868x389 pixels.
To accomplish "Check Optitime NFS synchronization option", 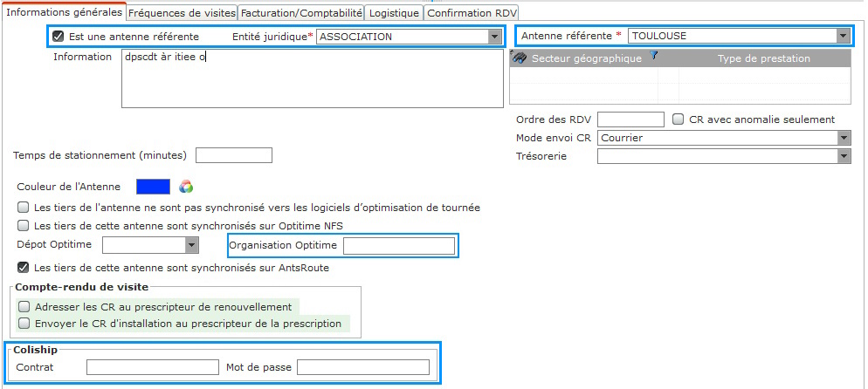I will pyautogui.click(x=24, y=225).
